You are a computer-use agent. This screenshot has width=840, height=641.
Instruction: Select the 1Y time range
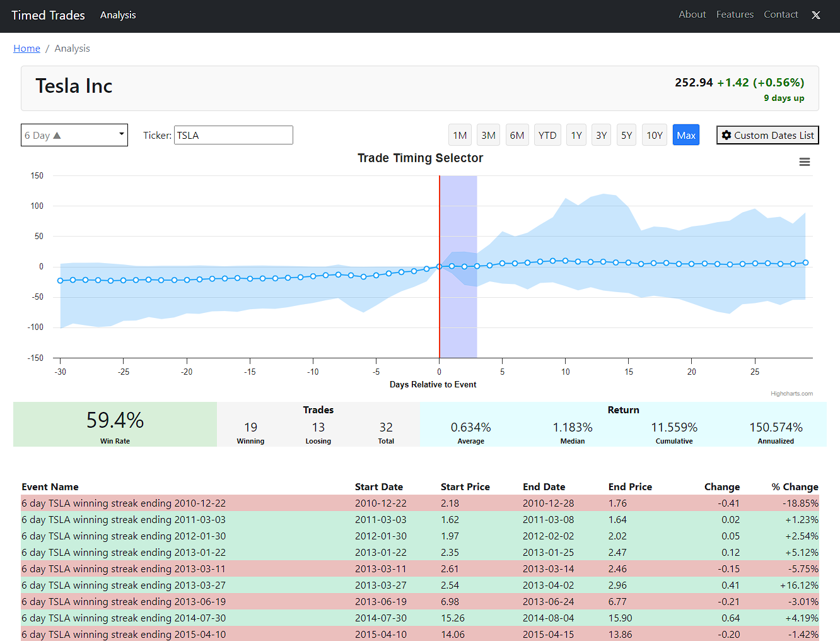point(576,135)
